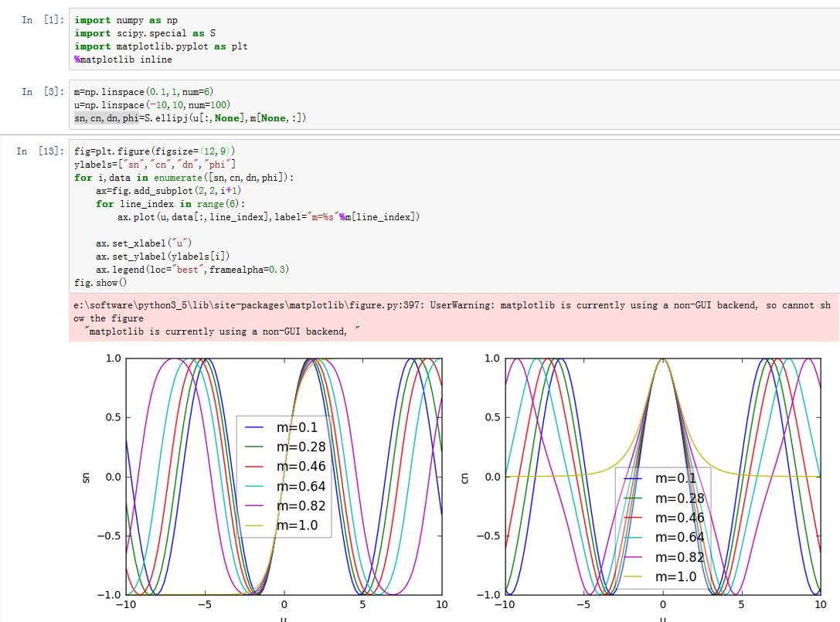The width and height of the screenshot is (840, 622).
Task: Click 'm=0.82' in the cn plot legend
Action: click(680, 557)
